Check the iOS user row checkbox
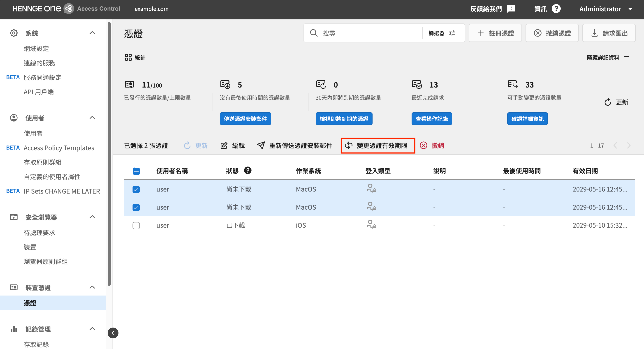644x349 pixels. click(136, 226)
